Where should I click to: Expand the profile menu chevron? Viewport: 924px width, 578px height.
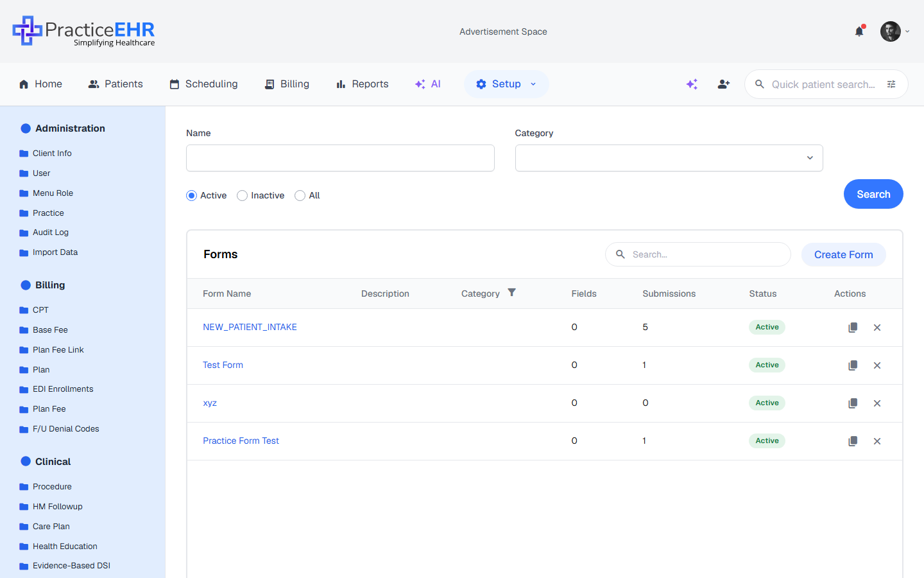coord(907,31)
